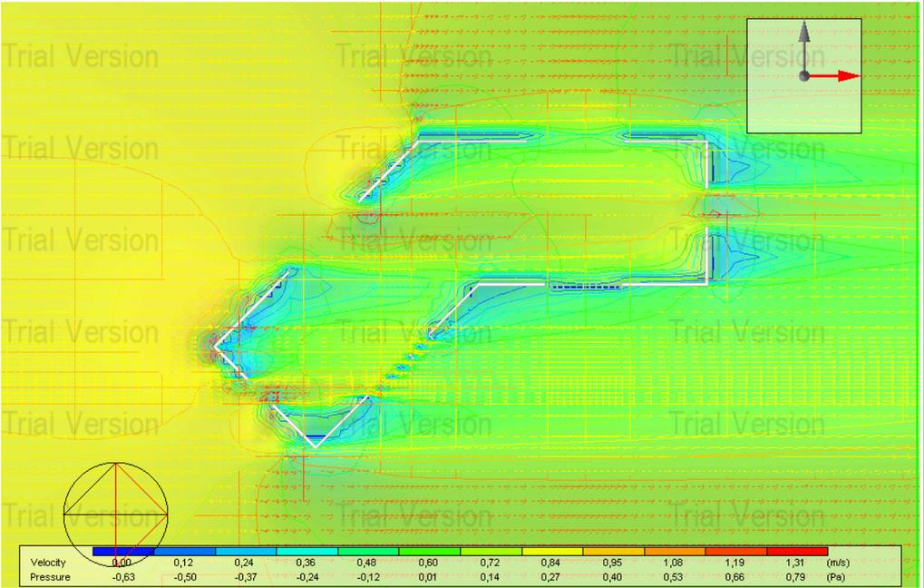The height and width of the screenshot is (588, 924).
Task: Click pressure value 0,40
Action: pyautogui.click(x=612, y=577)
